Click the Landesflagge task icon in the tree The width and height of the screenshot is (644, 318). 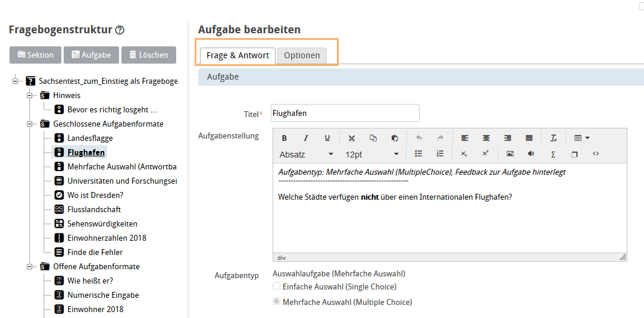point(59,138)
